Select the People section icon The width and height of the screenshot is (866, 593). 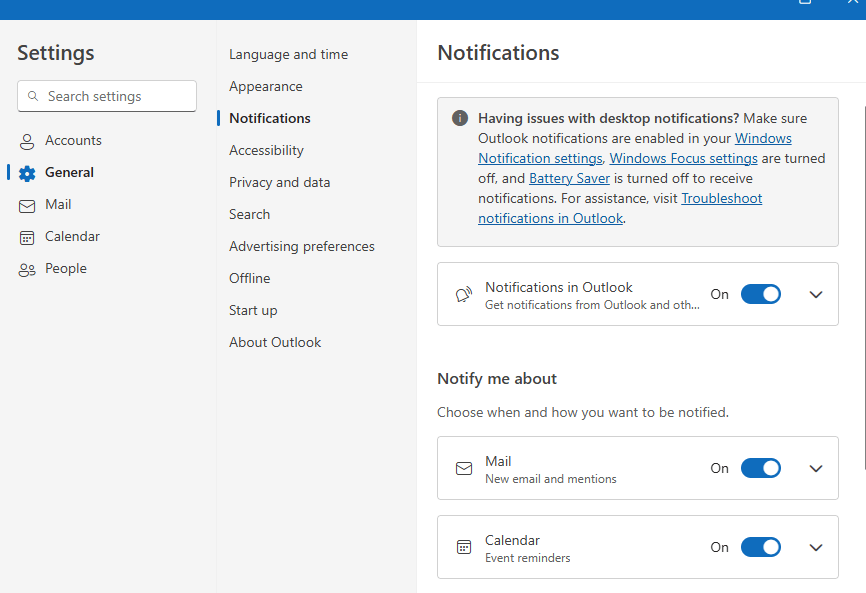(x=28, y=268)
